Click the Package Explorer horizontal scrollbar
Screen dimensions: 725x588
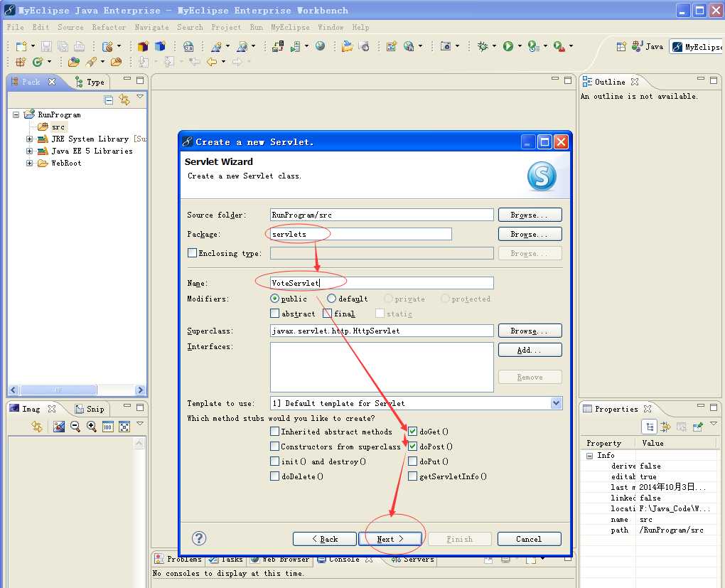77,390
